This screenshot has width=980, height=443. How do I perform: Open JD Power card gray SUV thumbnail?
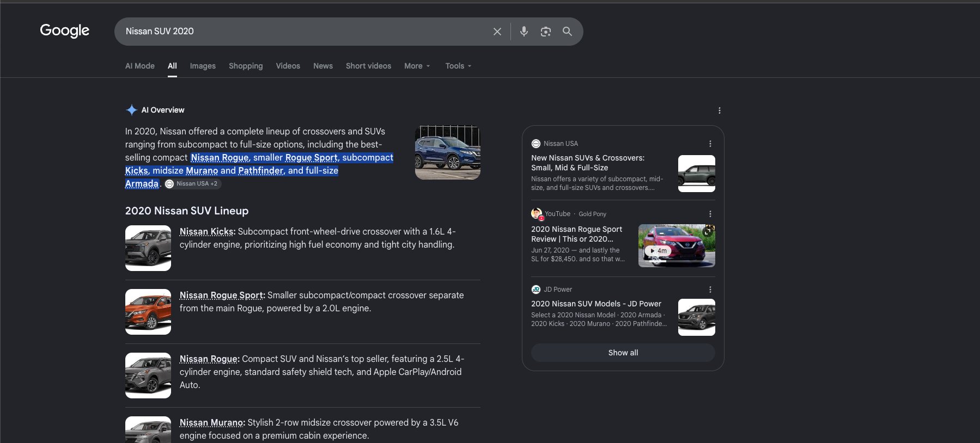coord(697,317)
